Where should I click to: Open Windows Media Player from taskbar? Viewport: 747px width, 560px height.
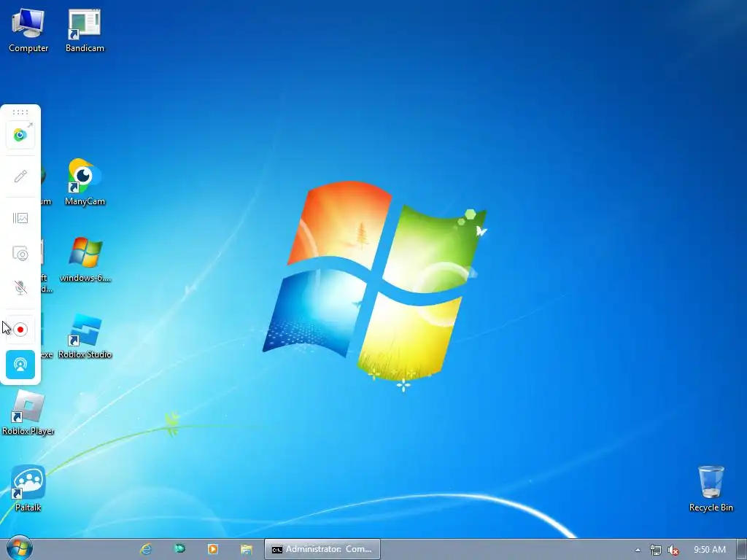point(213,549)
